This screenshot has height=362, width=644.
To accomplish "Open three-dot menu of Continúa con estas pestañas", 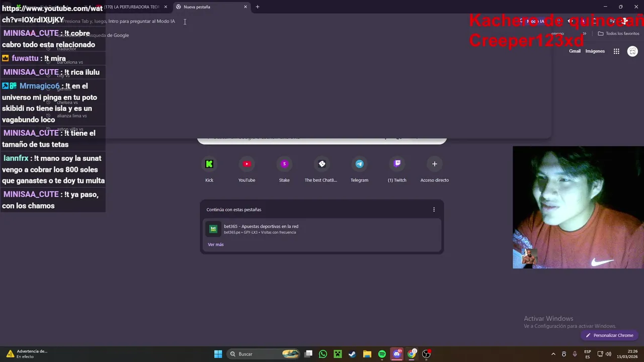I will tap(434, 210).
